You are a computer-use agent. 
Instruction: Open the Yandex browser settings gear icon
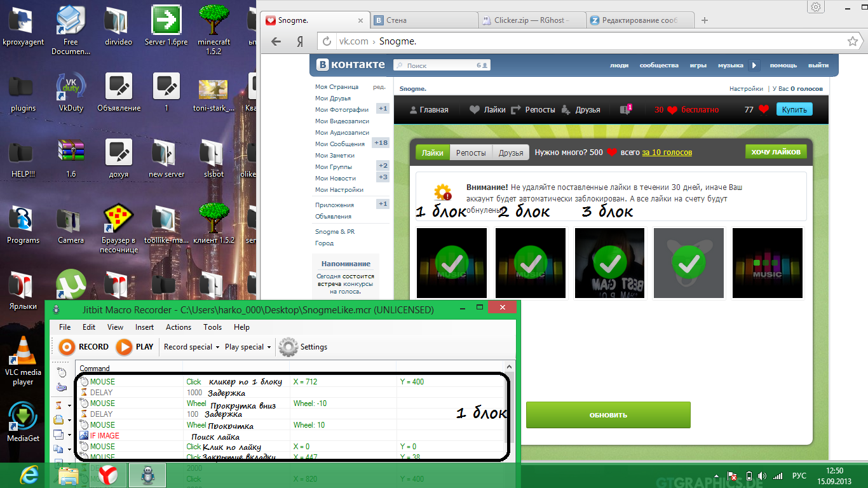click(x=817, y=6)
